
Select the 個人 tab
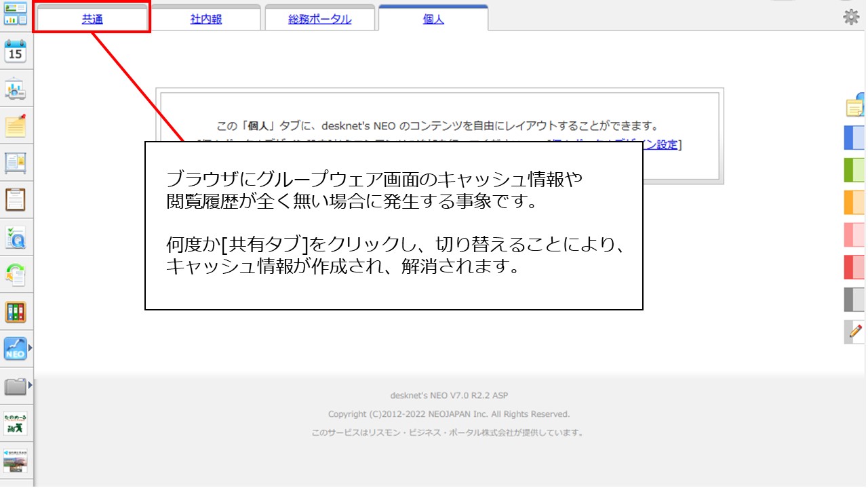[x=433, y=20]
